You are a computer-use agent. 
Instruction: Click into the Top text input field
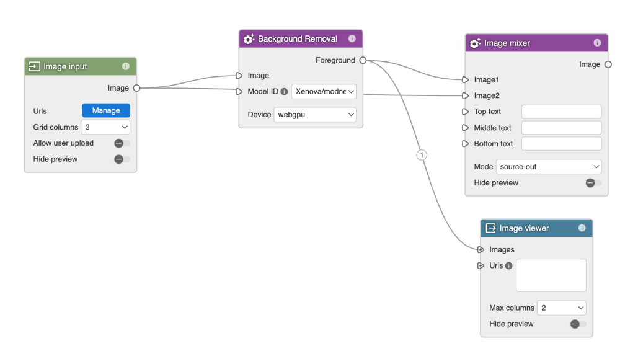coord(561,112)
